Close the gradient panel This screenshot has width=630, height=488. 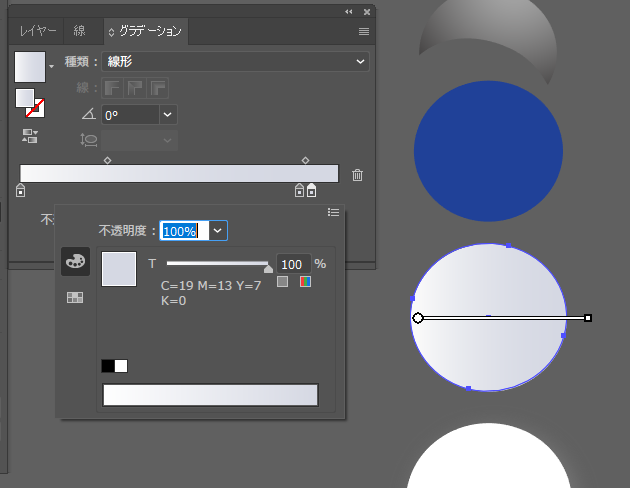click(x=367, y=12)
